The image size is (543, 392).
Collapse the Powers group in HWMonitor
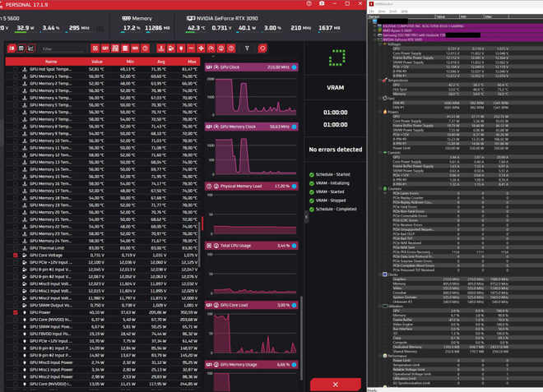point(380,112)
